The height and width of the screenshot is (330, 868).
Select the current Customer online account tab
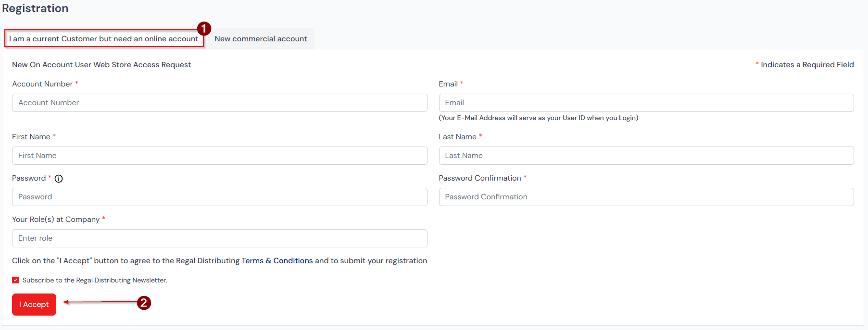(104, 39)
